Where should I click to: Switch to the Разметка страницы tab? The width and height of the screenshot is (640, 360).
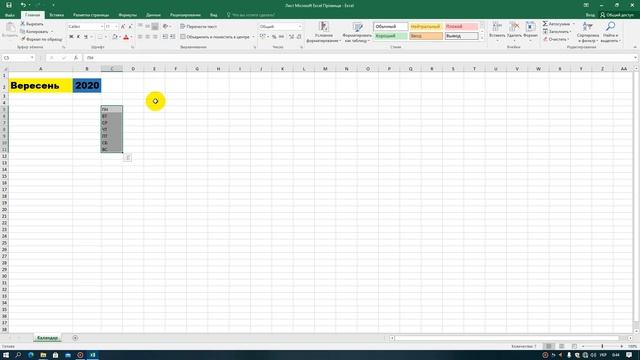tap(91, 15)
